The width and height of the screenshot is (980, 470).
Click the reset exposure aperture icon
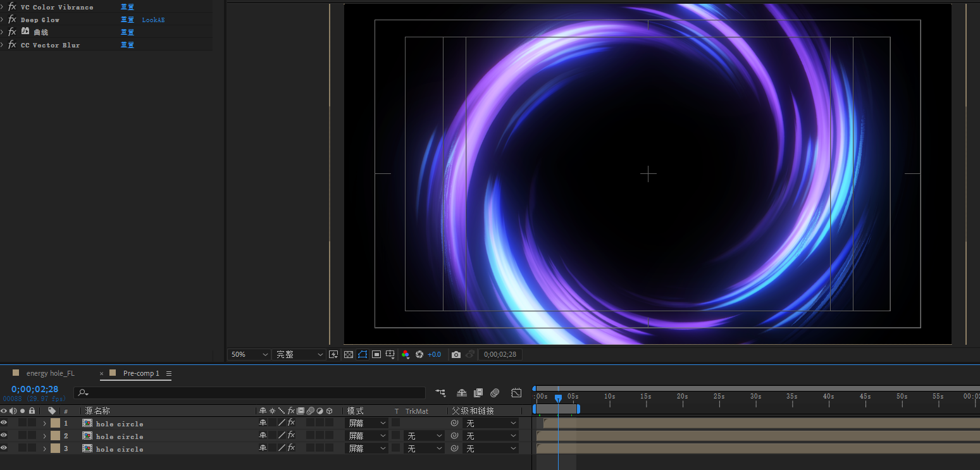click(419, 355)
